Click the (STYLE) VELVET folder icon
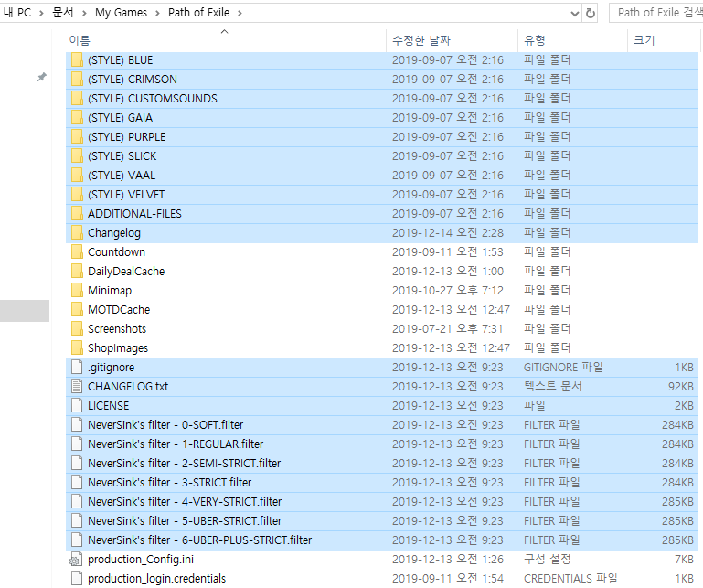The image size is (703, 588). coord(77,195)
